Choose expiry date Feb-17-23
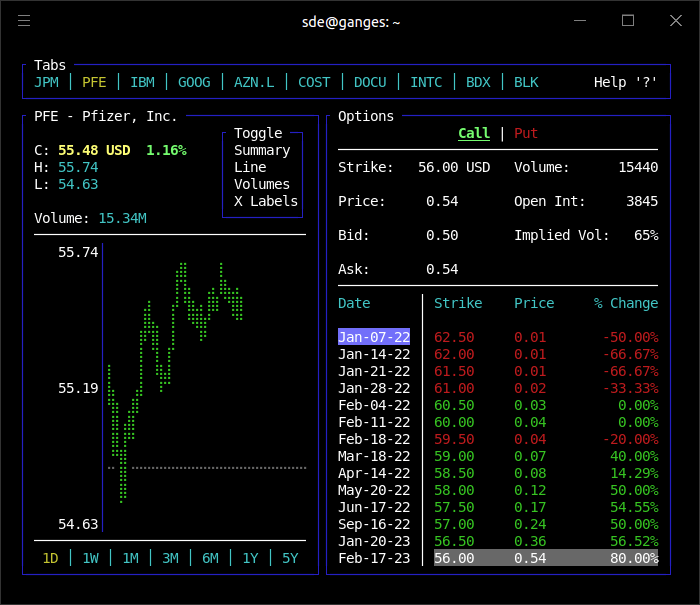700x605 pixels. [374, 558]
